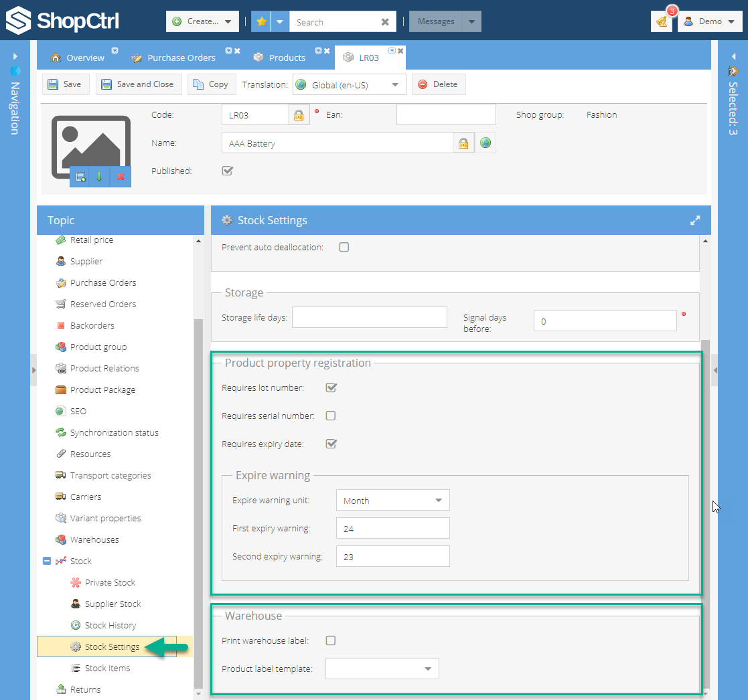Maximize the Stock Settings panel
The height and width of the screenshot is (700, 748).
click(x=695, y=220)
